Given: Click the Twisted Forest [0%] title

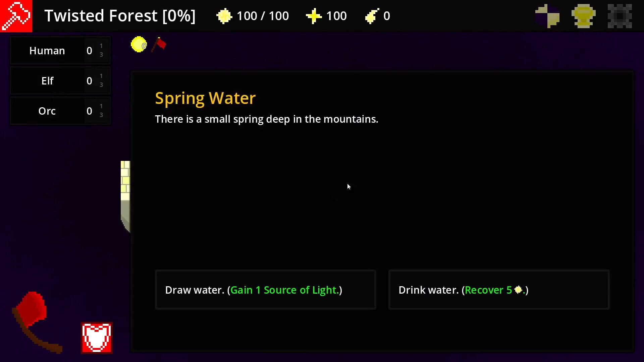Looking at the screenshot, I should pos(120,16).
